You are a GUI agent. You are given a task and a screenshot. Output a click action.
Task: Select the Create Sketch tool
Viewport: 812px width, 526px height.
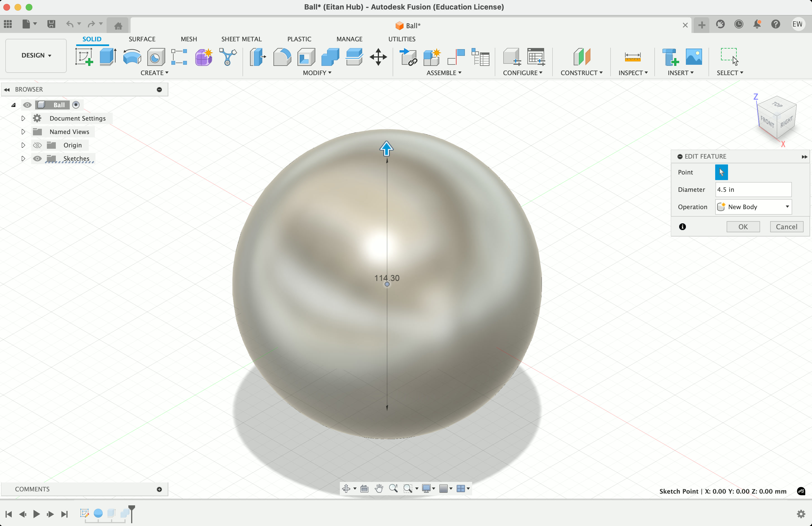[x=84, y=57]
